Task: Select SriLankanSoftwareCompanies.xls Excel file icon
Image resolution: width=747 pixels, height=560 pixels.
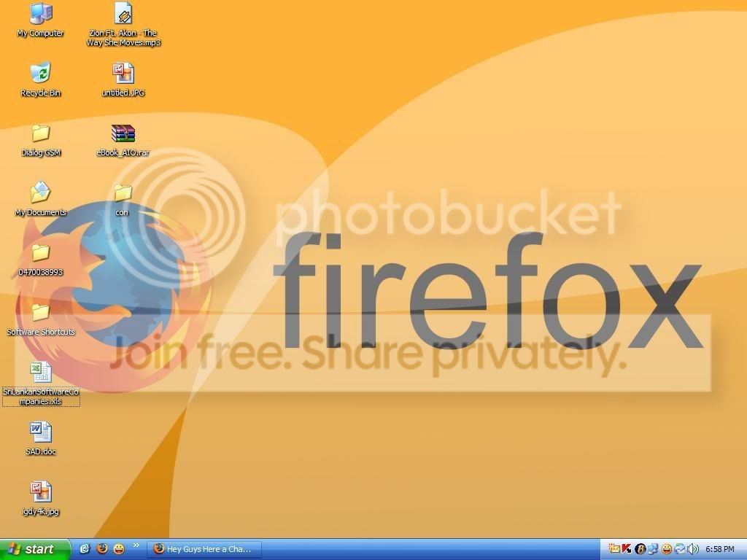Action: (41, 372)
